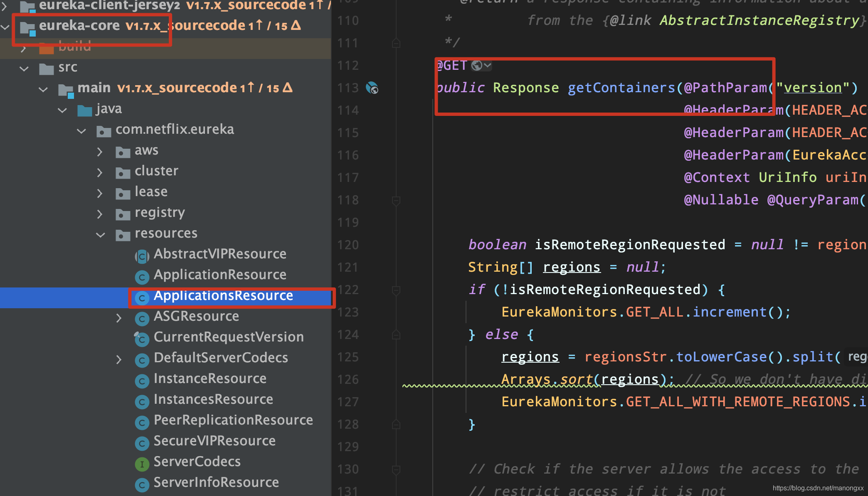
Task: Expand the ASGResource class node
Action: point(119,318)
